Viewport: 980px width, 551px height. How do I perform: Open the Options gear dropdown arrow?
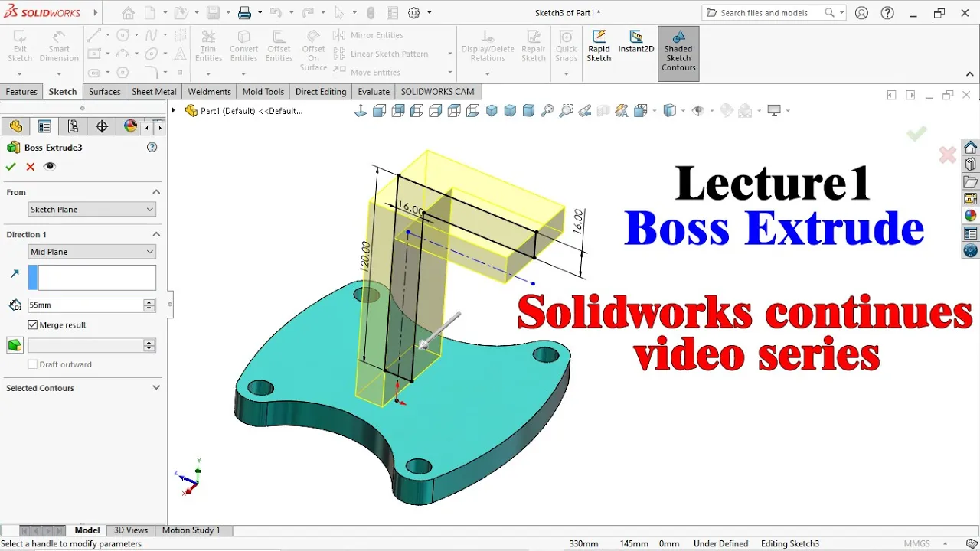coord(429,12)
